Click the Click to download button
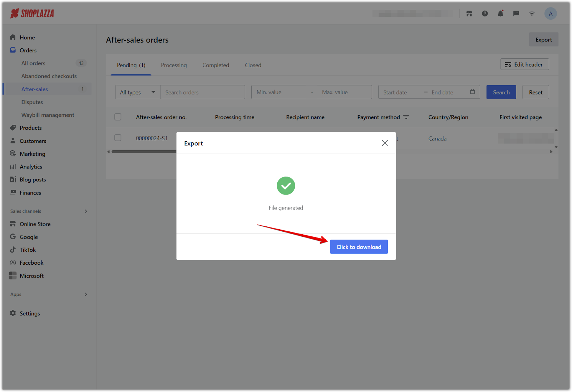The image size is (572, 392). point(359,247)
